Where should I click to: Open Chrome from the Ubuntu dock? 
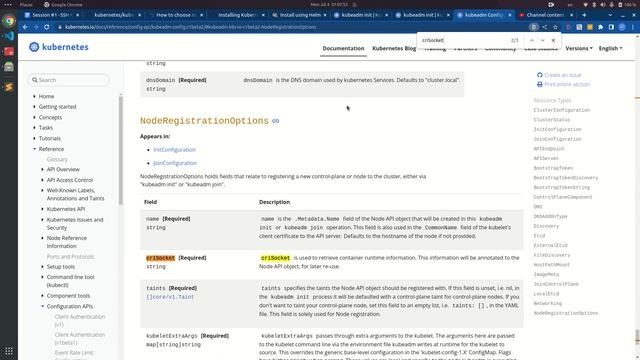click(x=9, y=20)
